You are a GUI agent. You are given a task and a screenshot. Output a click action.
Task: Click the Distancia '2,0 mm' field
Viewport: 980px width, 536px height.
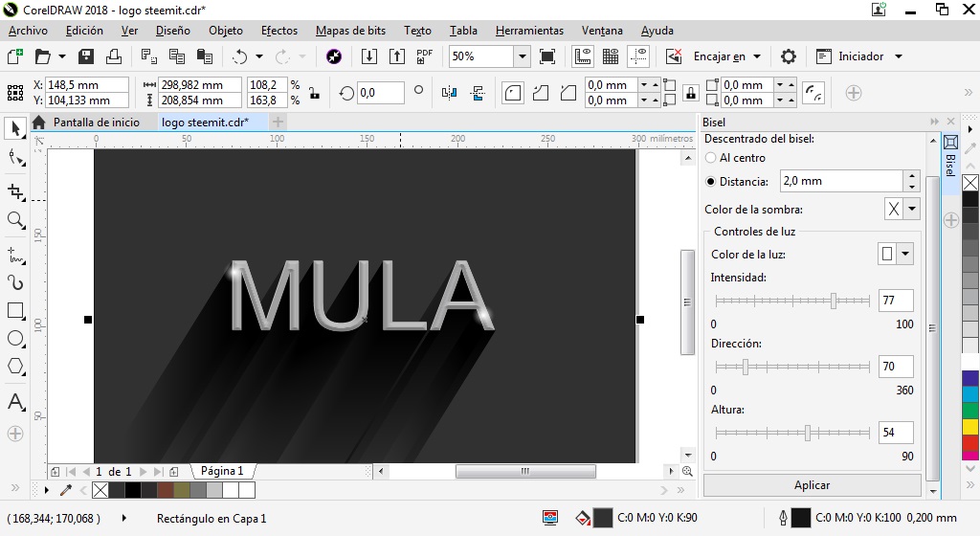pos(841,181)
